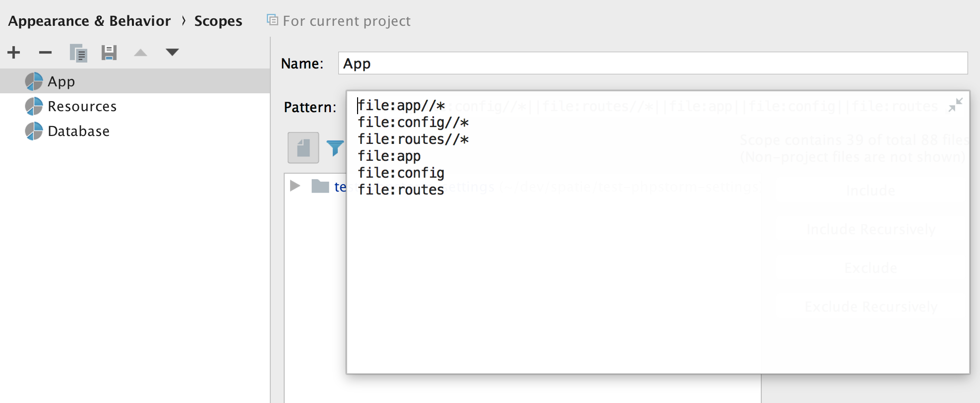Select the App scope in list
Screen dimensions: 980x403
pyautogui.click(x=61, y=81)
